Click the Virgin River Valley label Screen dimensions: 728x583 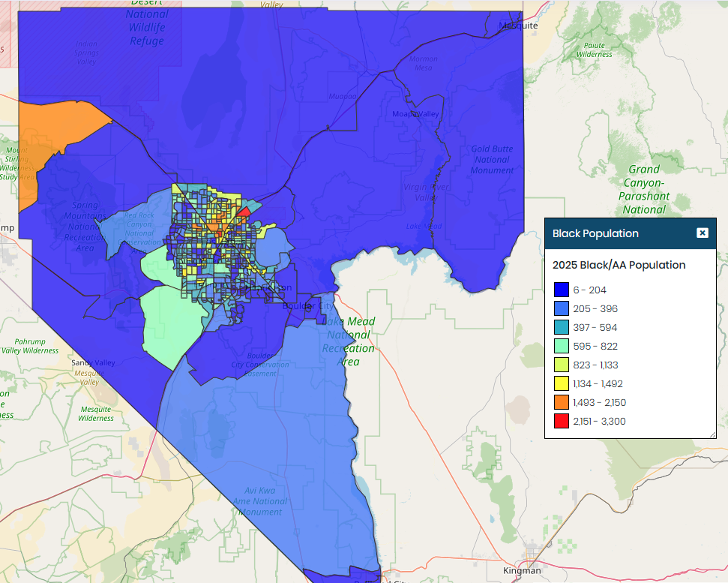[426, 192]
